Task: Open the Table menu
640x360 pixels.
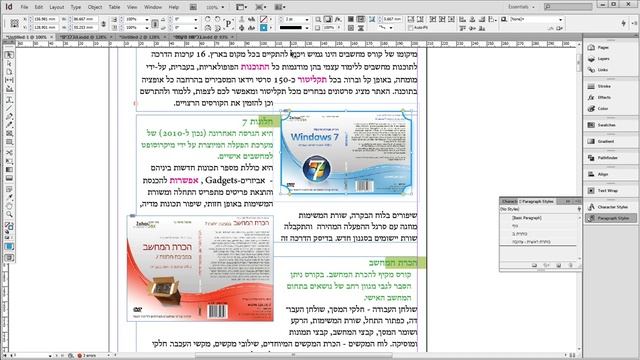Action: pos(114,7)
